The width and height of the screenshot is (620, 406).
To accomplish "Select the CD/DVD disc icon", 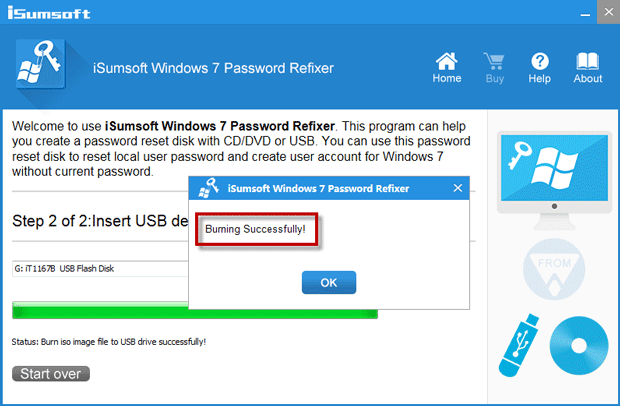I will tap(579, 346).
